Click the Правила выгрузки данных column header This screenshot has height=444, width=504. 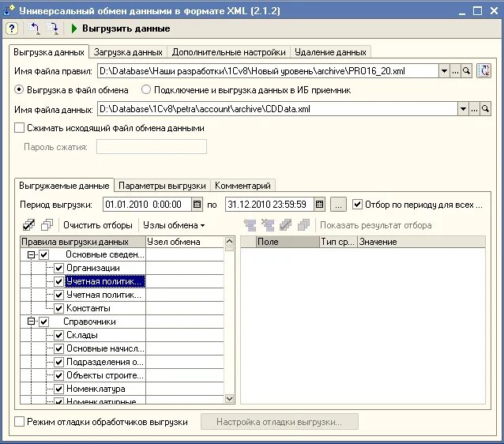pyautogui.click(x=83, y=242)
